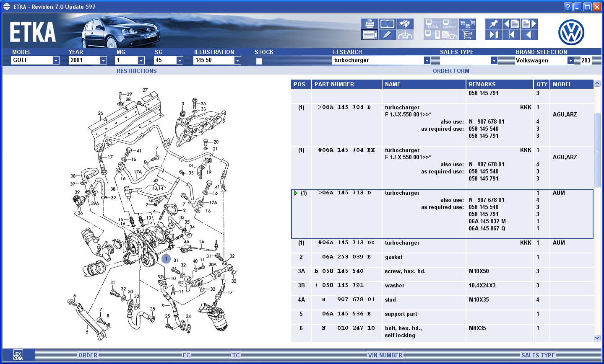Viewport: 604px width, 364px height.
Task: Click the VIN NUMBER button
Action: pyautogui.click(x=385, y=355)
